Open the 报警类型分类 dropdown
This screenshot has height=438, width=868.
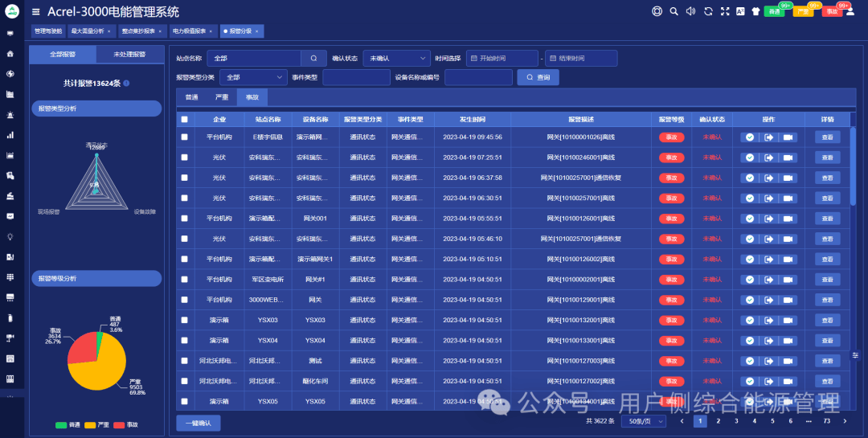pyautogui.click(x=253, y=77)
